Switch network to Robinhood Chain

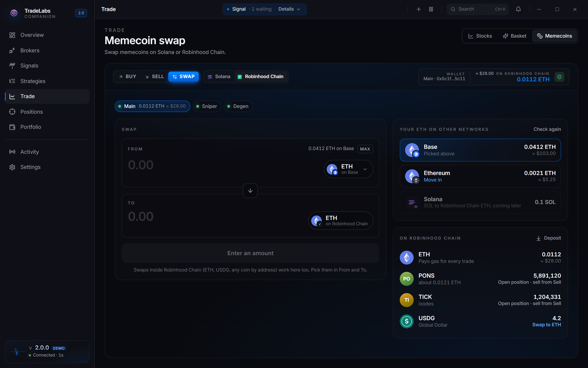261,77
